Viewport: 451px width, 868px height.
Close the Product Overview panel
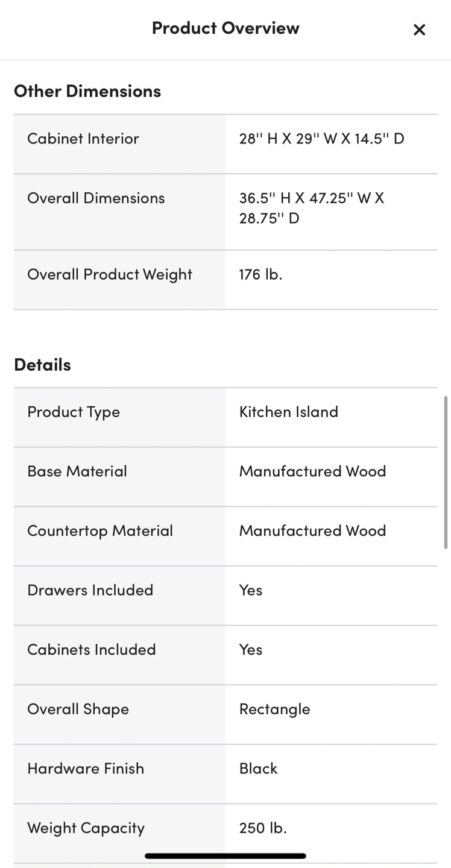click(x=419, y=30)
